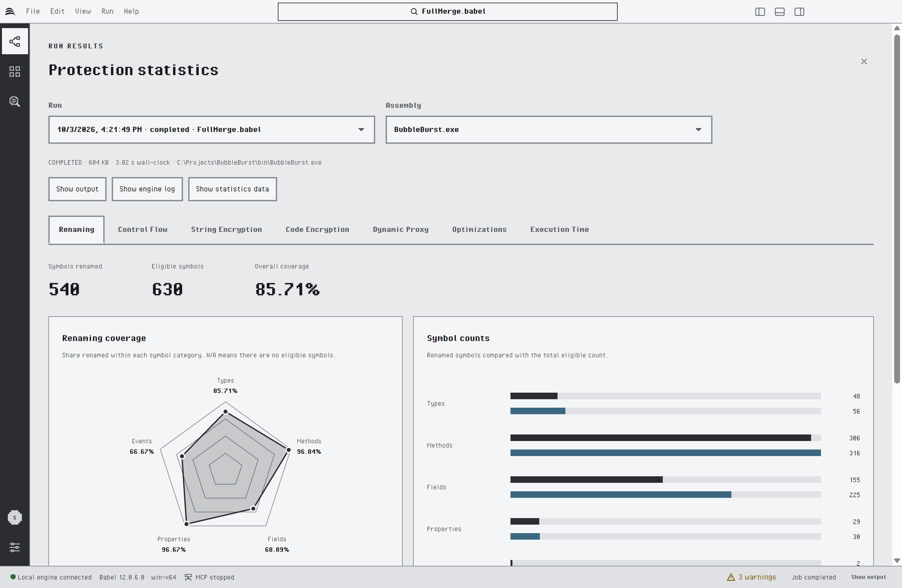
Task: Click the green engine connected indicator
Action: 13,577
